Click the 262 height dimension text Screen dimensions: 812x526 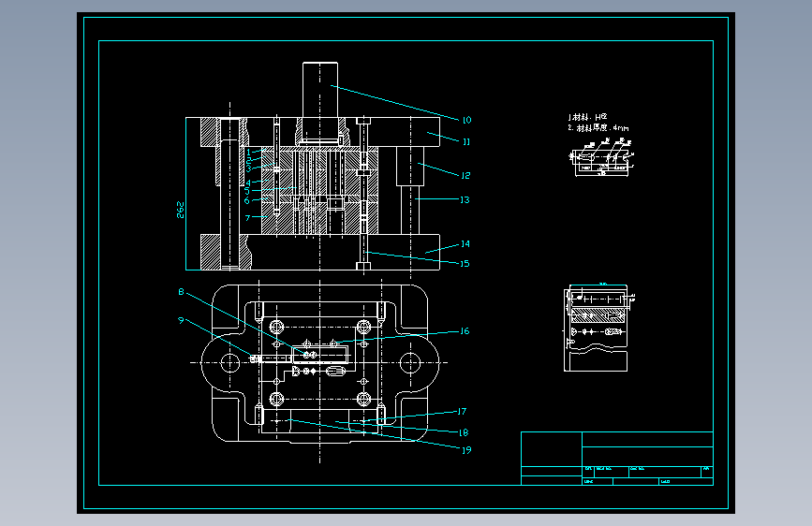pyautogui.click(x=180, y=210)
